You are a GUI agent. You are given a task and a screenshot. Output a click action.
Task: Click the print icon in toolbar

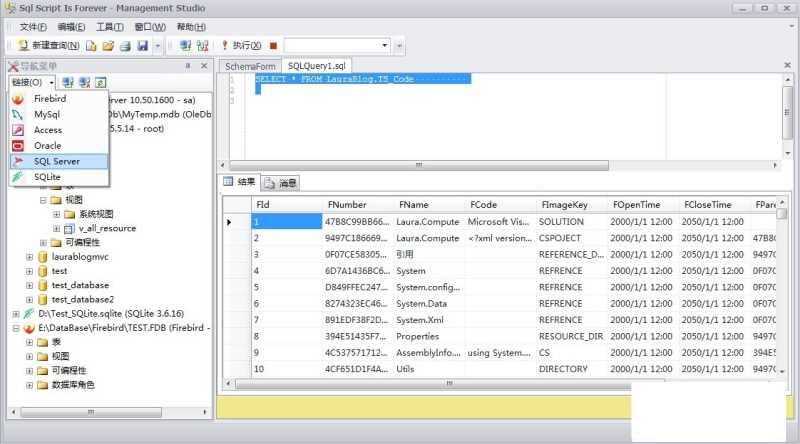(x=126, y=46)
